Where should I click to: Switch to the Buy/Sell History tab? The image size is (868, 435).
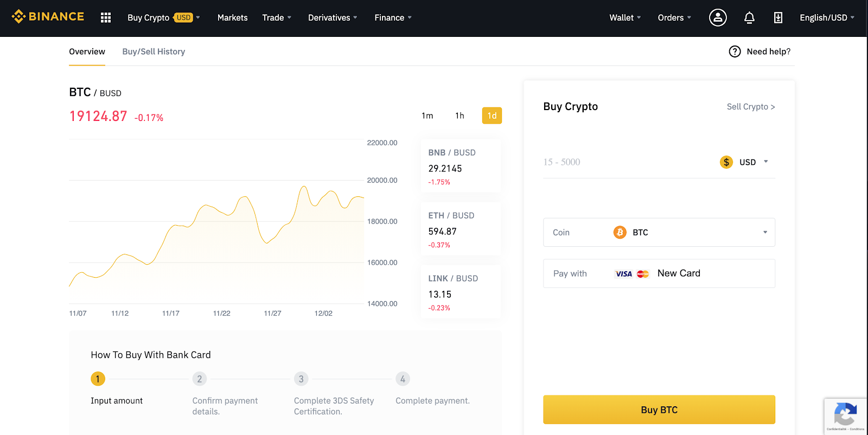(x=154, y=52)
